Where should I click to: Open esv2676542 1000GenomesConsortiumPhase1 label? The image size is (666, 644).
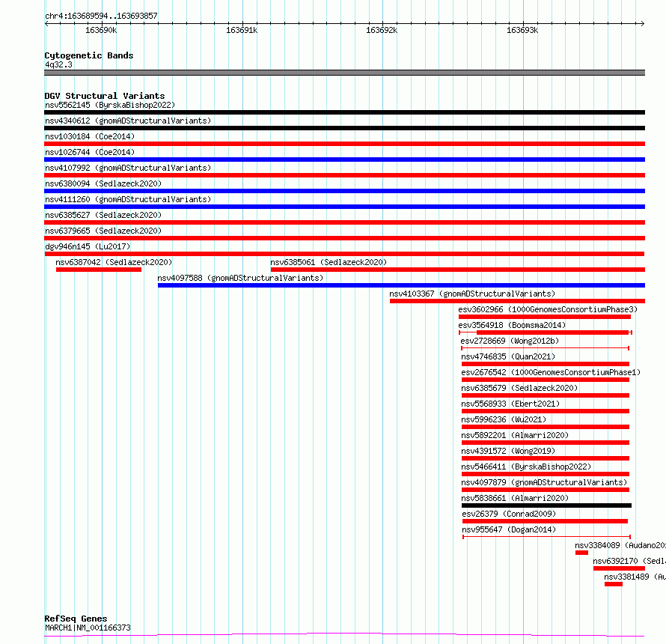click(x=551, y=372)
